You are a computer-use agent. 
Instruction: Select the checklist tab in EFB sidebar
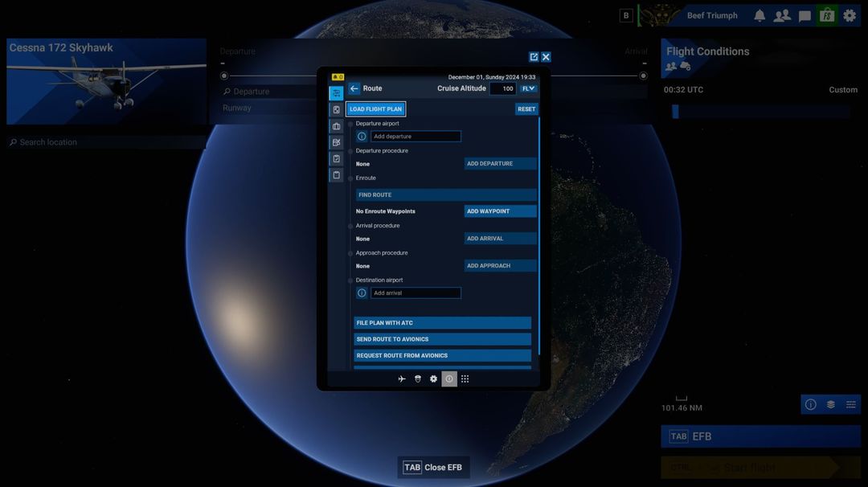click(336, 159)
